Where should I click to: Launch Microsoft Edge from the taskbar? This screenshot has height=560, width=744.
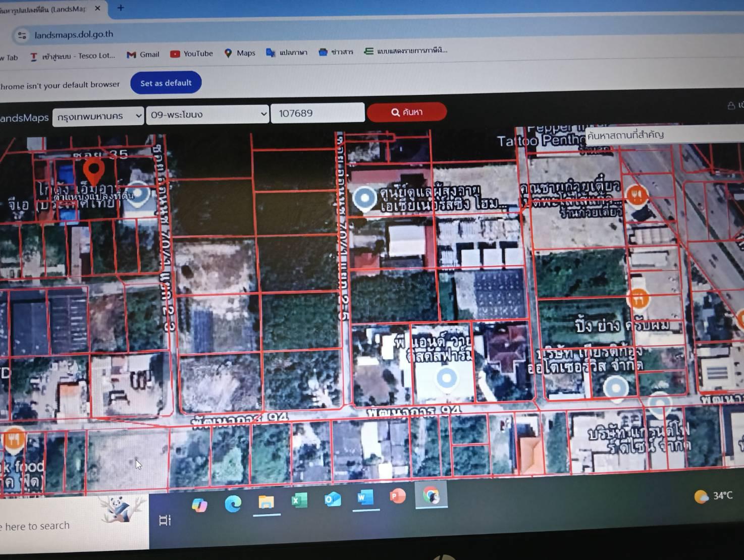[233, 503]
